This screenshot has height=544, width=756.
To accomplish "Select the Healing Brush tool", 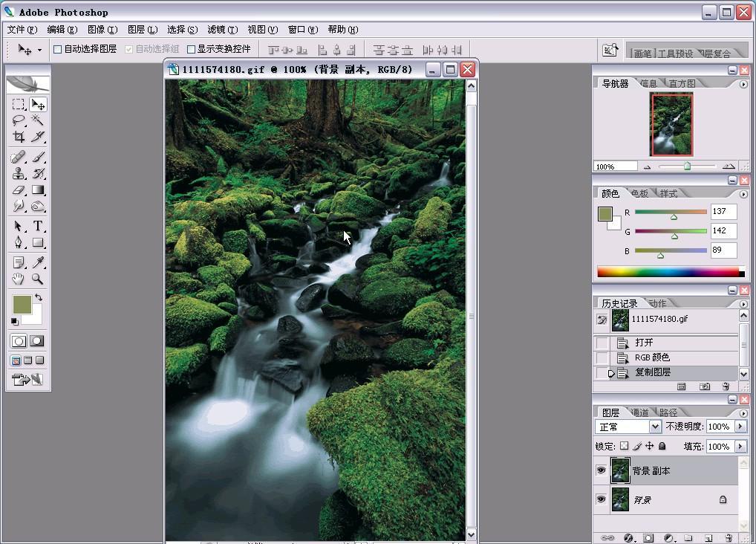I will [19, 157].
